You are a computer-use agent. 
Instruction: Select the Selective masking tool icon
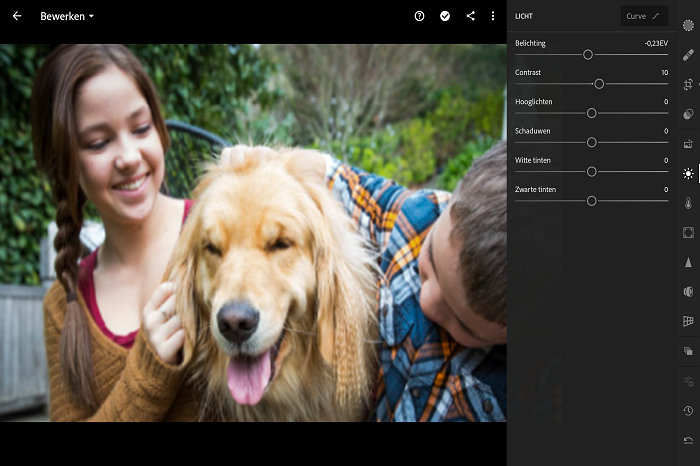click(x=688, y=25)
